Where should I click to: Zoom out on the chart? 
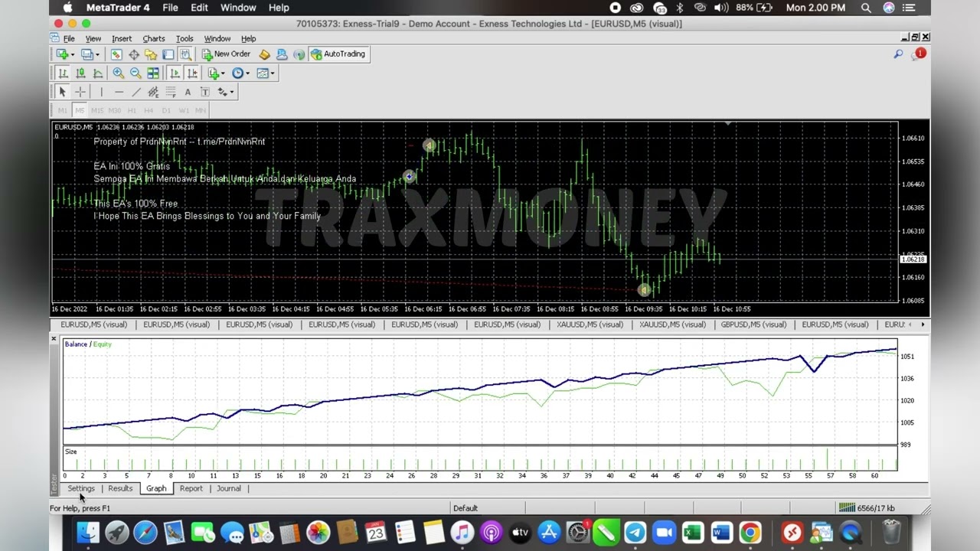[136, 73]
